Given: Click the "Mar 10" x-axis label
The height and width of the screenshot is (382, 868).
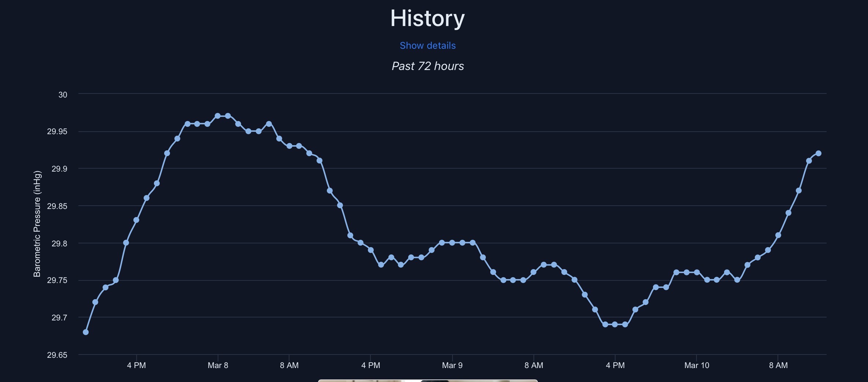Looking at the screenshot, I should [697, 365].
